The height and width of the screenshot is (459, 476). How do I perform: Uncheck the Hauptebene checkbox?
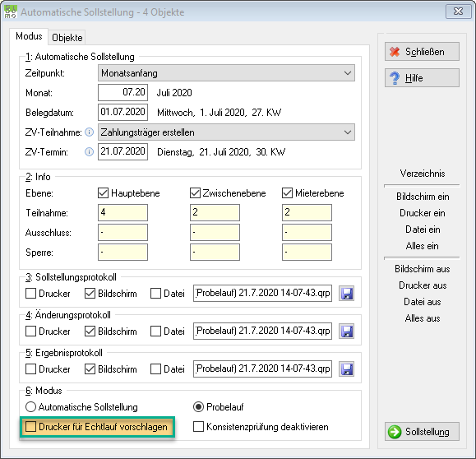click(x=104, y=193)
